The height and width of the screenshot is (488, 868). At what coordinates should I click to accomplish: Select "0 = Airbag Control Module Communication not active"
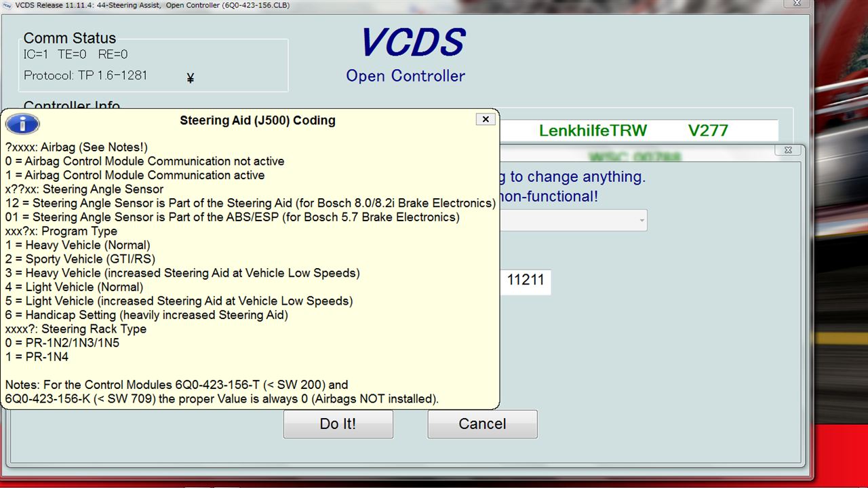coord(144,162)
